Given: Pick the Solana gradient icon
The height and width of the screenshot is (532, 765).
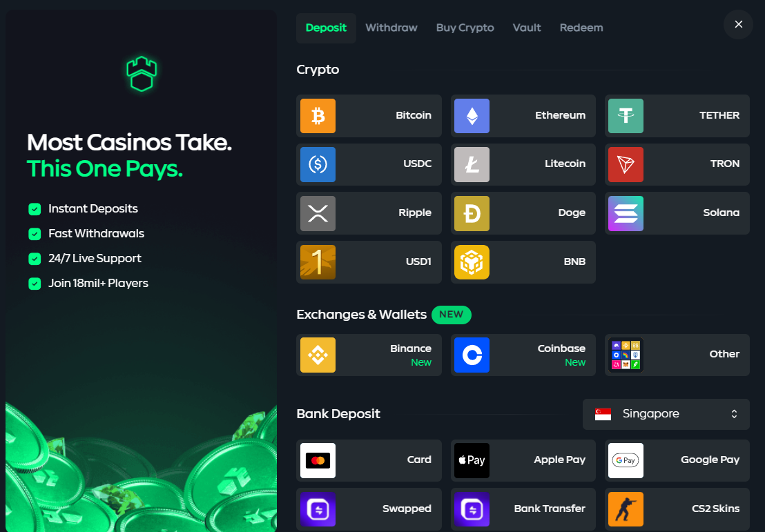Looking at the screenshot, I should 626,214.
